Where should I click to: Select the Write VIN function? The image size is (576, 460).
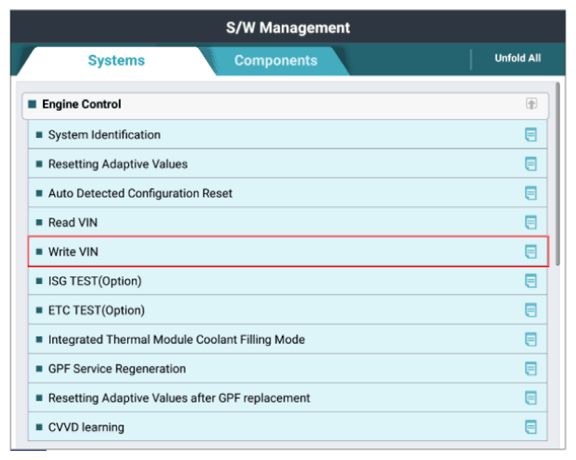288,252
